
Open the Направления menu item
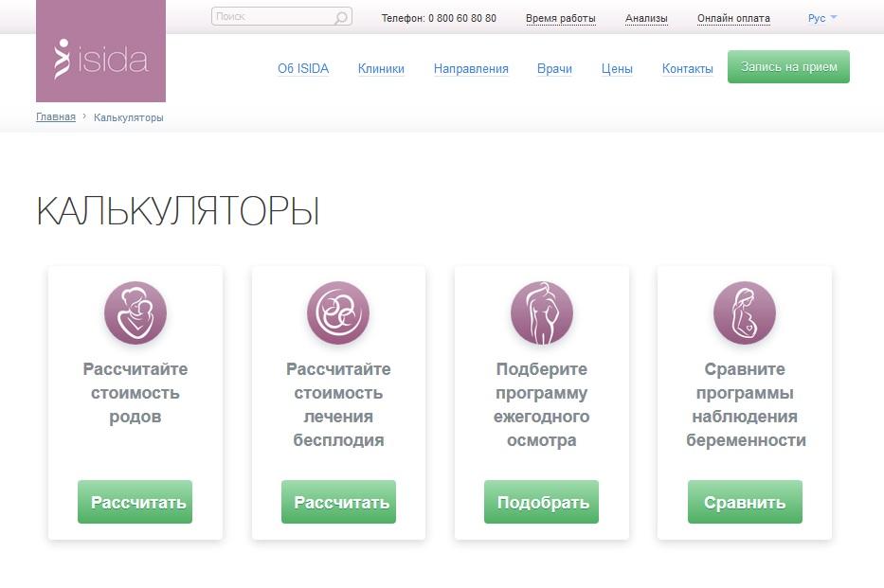tap(471, 69)
